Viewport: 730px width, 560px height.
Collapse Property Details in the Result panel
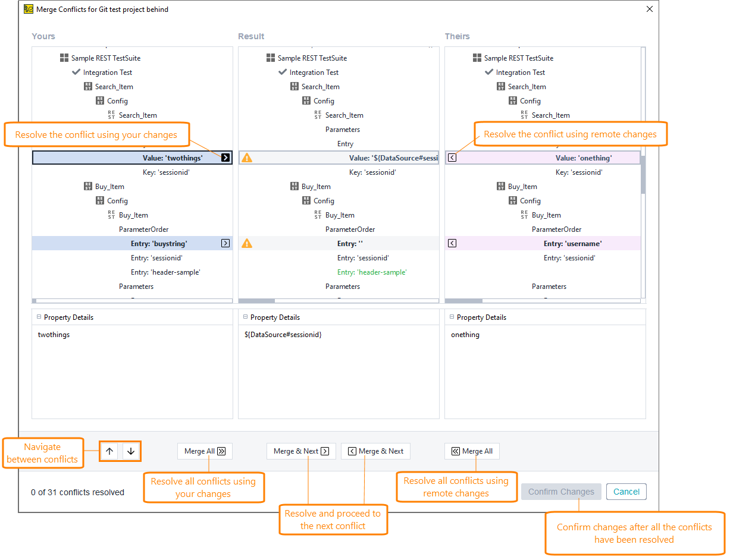(x=245, y=317)
